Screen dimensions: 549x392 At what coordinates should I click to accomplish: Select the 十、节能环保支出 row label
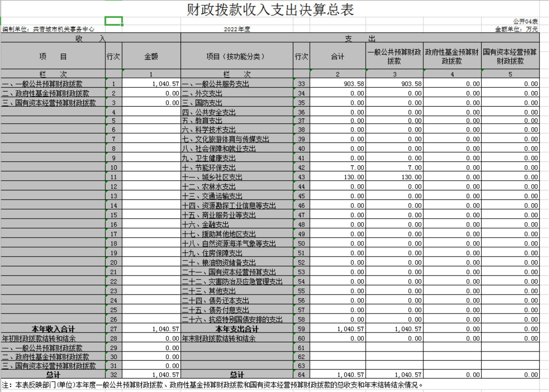209,168
